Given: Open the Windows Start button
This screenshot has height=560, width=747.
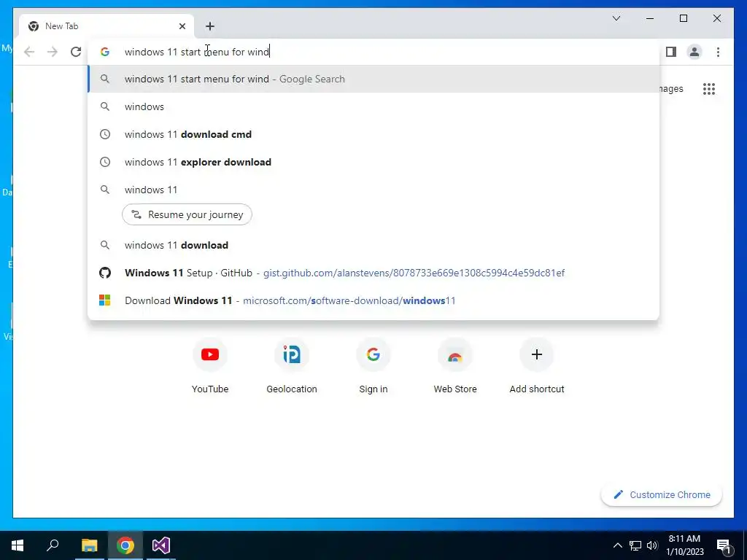Looking at the screenshot, I should point(18,545).
